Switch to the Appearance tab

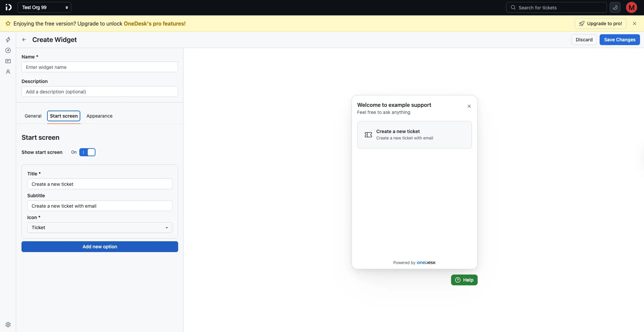point(99,116)
